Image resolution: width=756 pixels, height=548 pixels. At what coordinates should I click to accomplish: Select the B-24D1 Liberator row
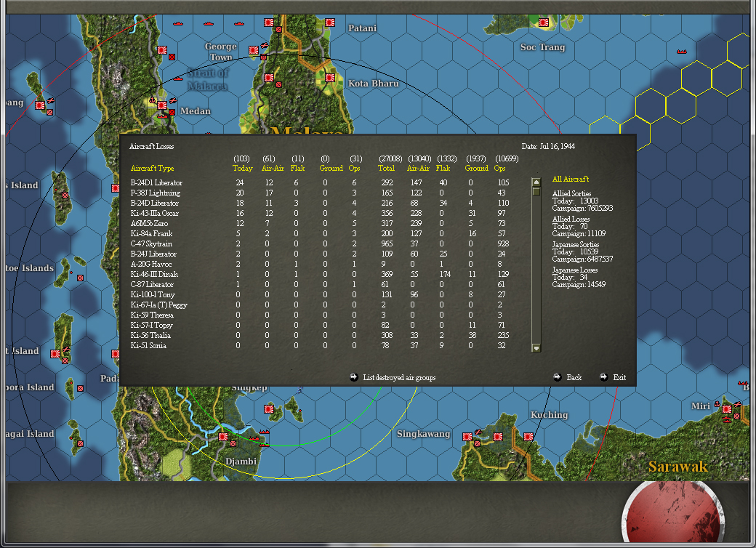[321, 182]
